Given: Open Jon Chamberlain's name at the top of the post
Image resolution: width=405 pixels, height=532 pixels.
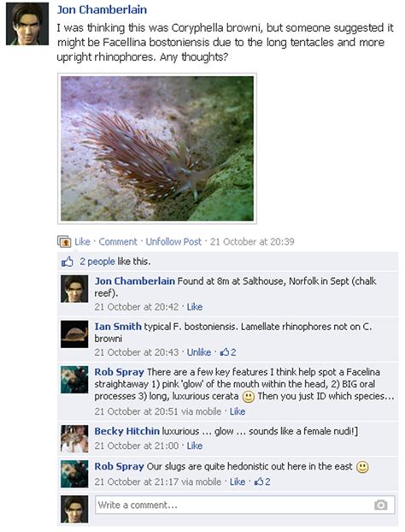Looking at the screenshot, I should click(102, 10).
